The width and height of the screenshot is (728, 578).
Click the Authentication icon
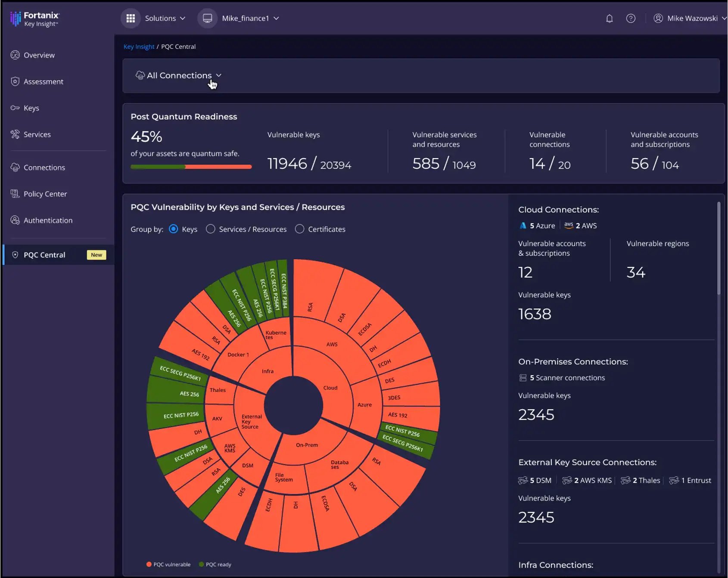click(15, 220)
